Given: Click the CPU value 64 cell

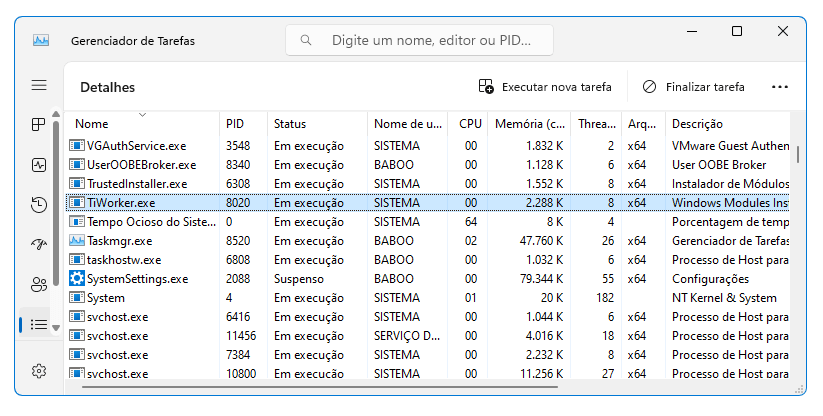Looking at the screenshot, I should (471, 222).
